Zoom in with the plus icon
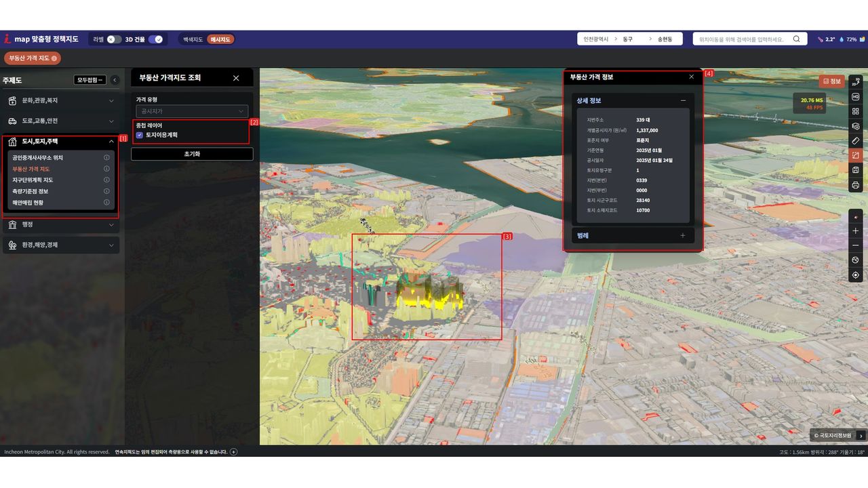The height and width of the screenshot is (488, 868). pyautogui.click(x=855, y=231)
